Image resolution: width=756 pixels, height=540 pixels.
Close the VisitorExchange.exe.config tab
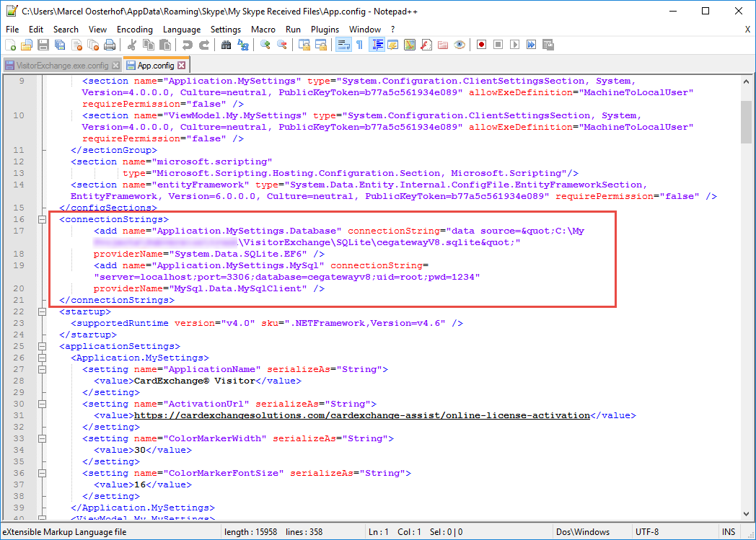(x=115, y=66)
